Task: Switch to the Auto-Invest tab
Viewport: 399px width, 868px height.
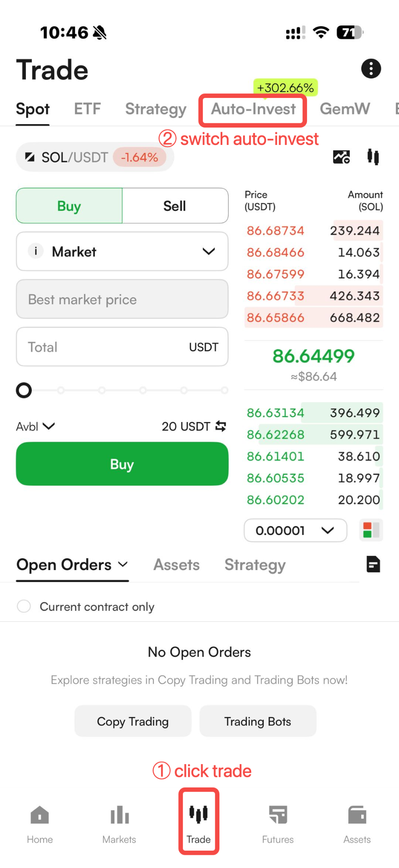Action: [253, 109]
